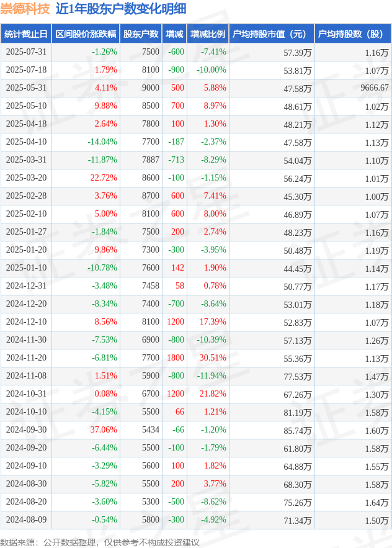Image resolution: width=392 pixels, height=548 pixels.
Task: Click the 7887 shareholder count cell
Action: [151, 159]
